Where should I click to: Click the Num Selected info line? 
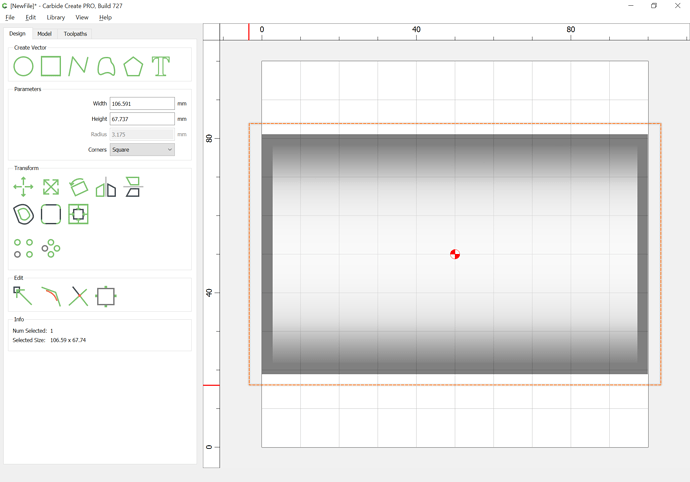pos(33,331)
